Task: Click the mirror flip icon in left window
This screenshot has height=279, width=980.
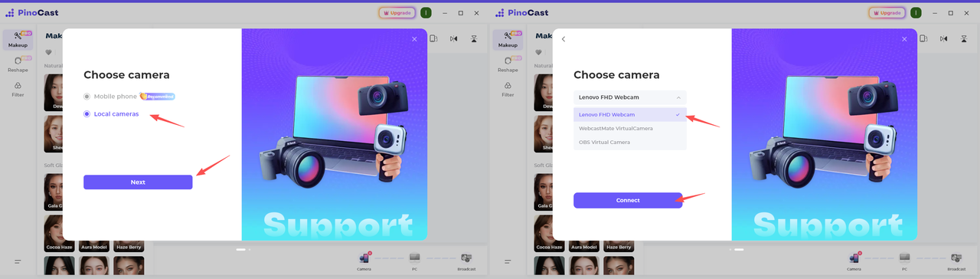Action: pos(454,38)
